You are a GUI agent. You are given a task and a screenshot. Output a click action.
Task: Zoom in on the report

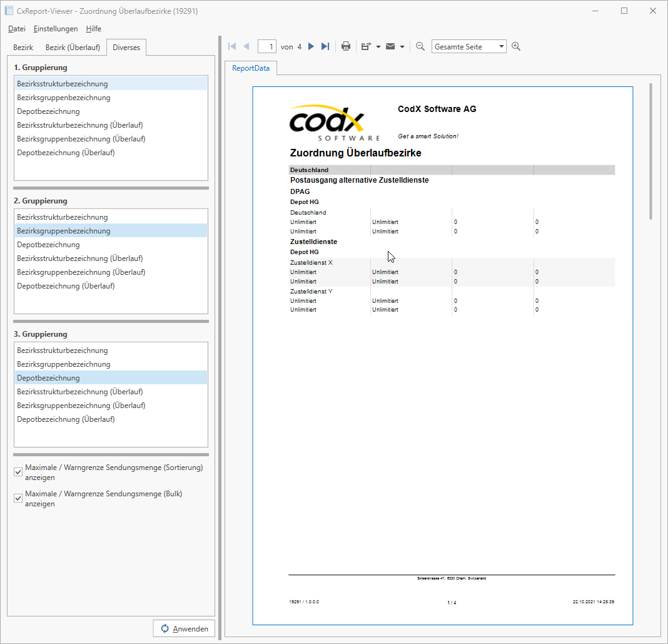click(516, 46)
